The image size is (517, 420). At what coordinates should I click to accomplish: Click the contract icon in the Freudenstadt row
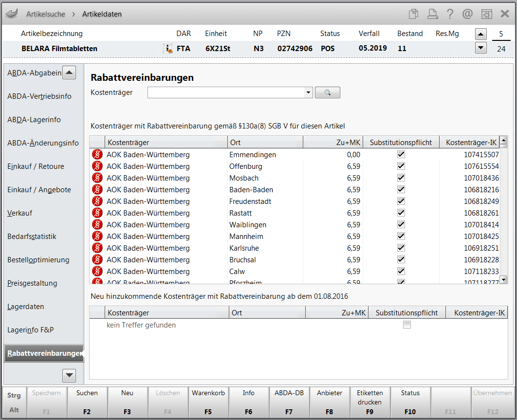(x=97, y=201)
